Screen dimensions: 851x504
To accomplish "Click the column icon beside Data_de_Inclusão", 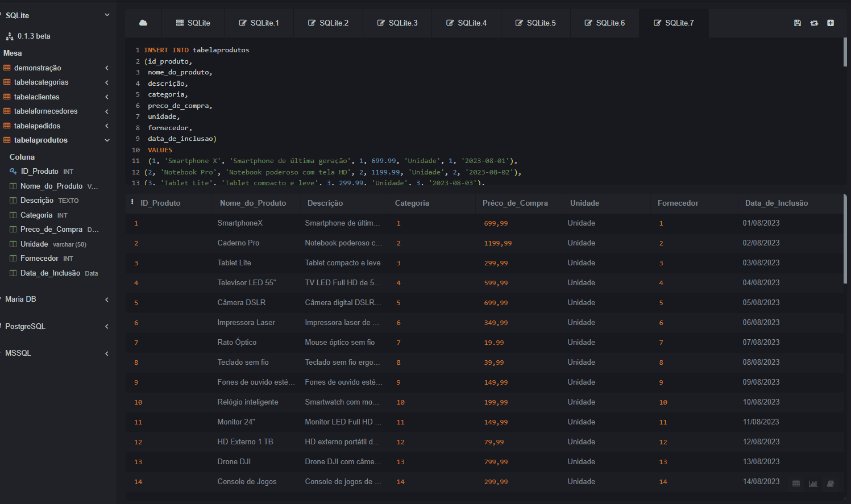I will 13,273.
